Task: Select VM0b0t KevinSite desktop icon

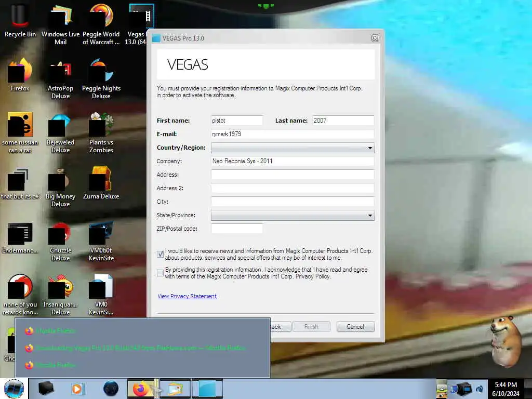Action: pyautogui.click(x=101, y=241)
